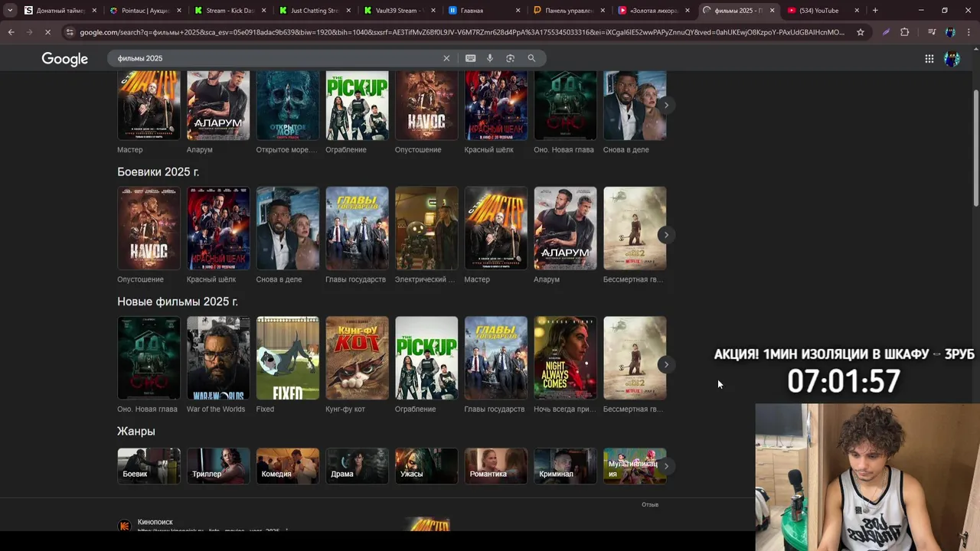Close the (534) YouTube tab
Screen dimensions: 980x551
(x=857, y=11)
